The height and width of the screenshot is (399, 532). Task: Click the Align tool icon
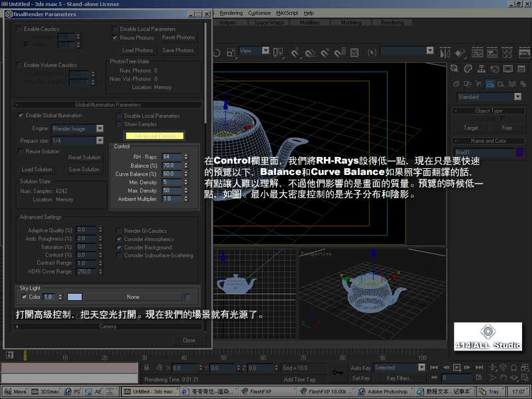pyautogui.click(x=460, y=53)
